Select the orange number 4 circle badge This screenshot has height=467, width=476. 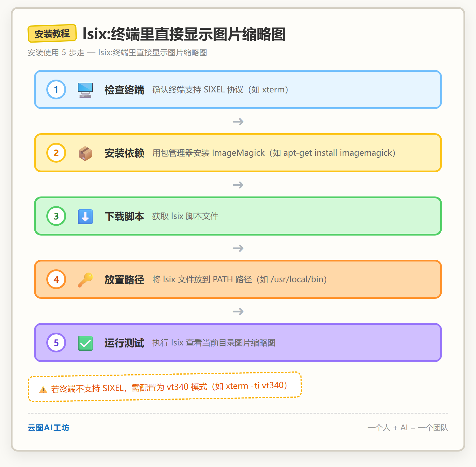click(56, 279)
